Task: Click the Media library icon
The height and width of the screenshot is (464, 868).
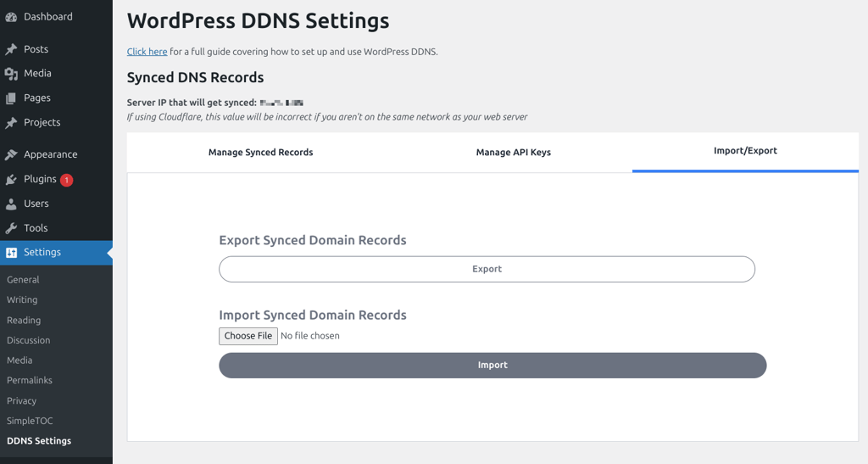Action: (x=11, y=74)
